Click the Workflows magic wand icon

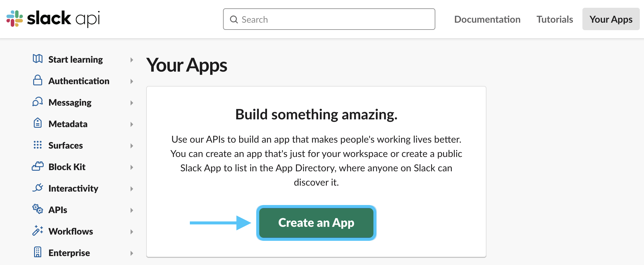(x=38, y=230)
